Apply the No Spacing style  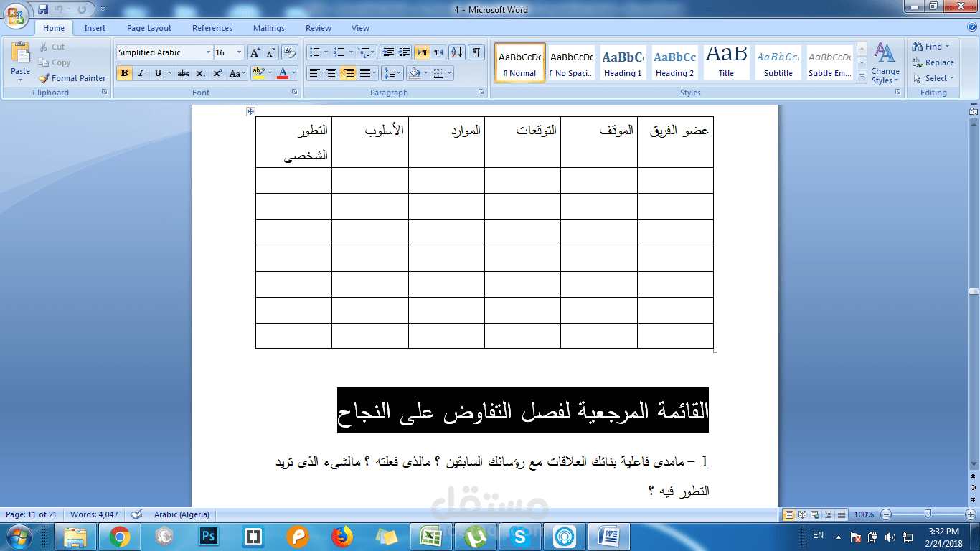click(x=572, y=63)
